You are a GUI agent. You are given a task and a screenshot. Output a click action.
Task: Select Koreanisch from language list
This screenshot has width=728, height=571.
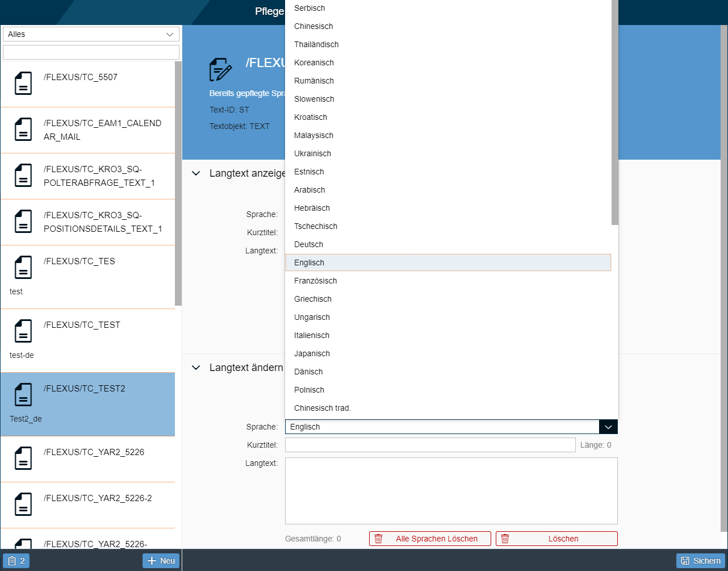click(448, 62)
